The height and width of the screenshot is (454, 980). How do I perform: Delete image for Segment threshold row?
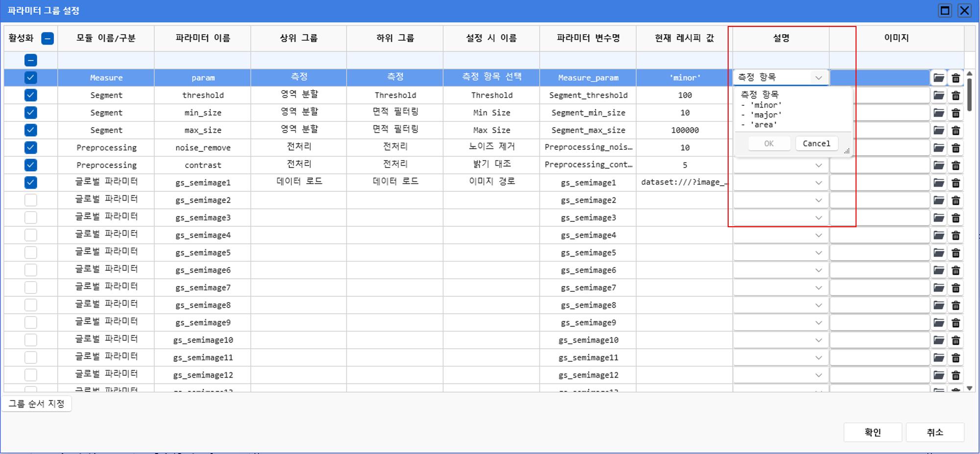(955, 96)
